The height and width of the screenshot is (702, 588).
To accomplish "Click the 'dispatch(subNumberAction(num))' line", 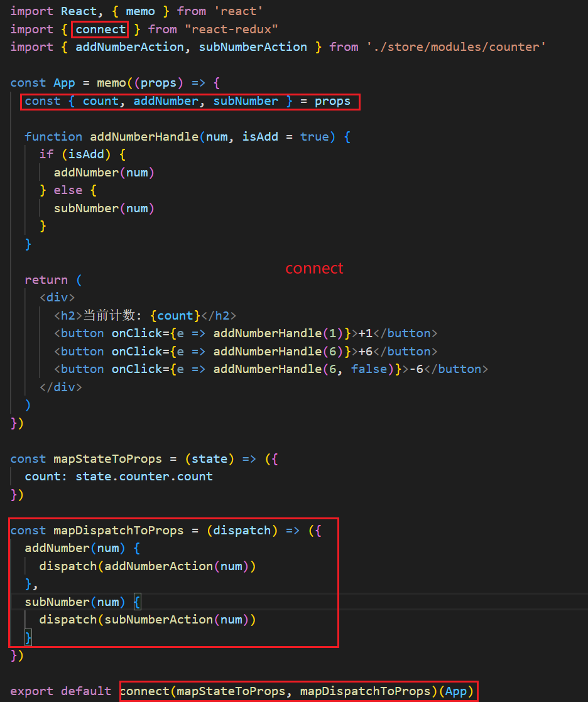I will pyautogui.click(x=148, y=620).
